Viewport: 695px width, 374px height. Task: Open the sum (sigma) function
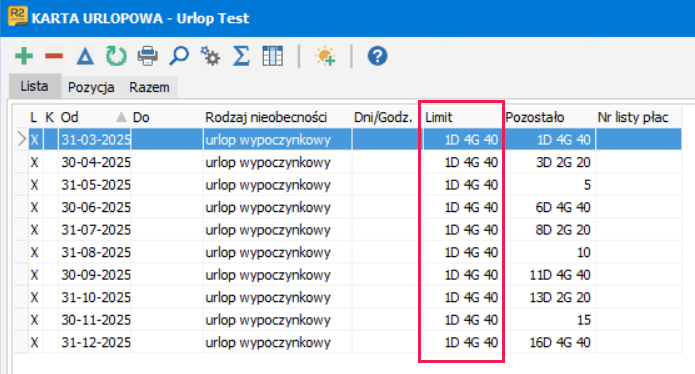tap(241, 56)
